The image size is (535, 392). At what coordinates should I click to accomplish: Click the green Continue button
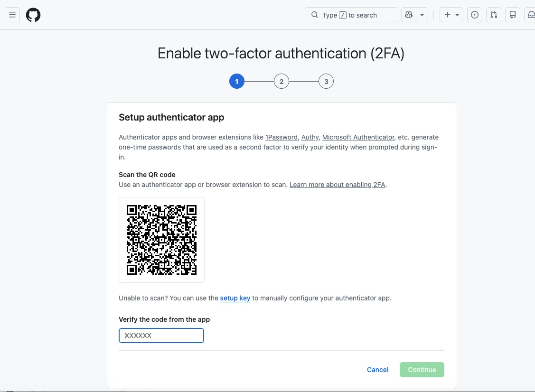pos(422,370)
